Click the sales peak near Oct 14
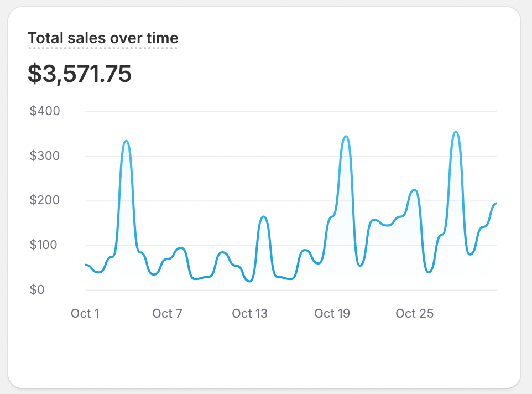Image resolution: width=532 pixels, height=394 pixels. (x=263, y=217)
